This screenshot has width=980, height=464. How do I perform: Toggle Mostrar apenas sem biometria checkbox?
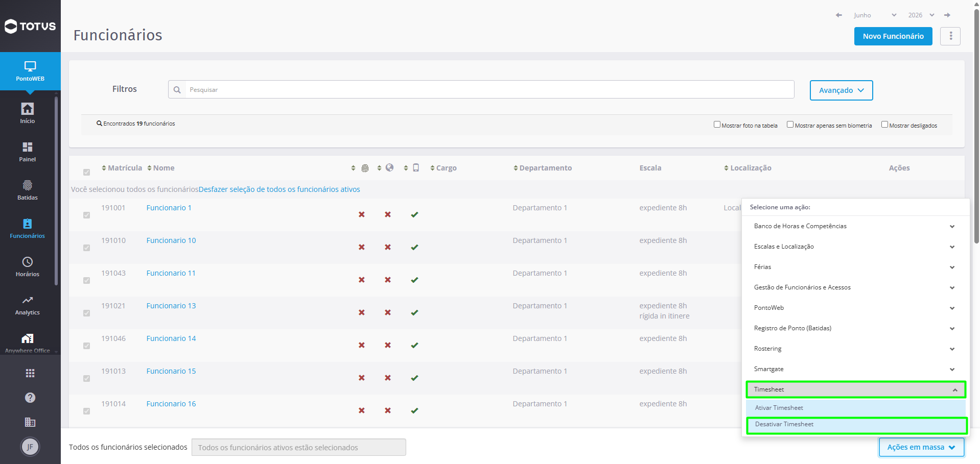[790, 125]
